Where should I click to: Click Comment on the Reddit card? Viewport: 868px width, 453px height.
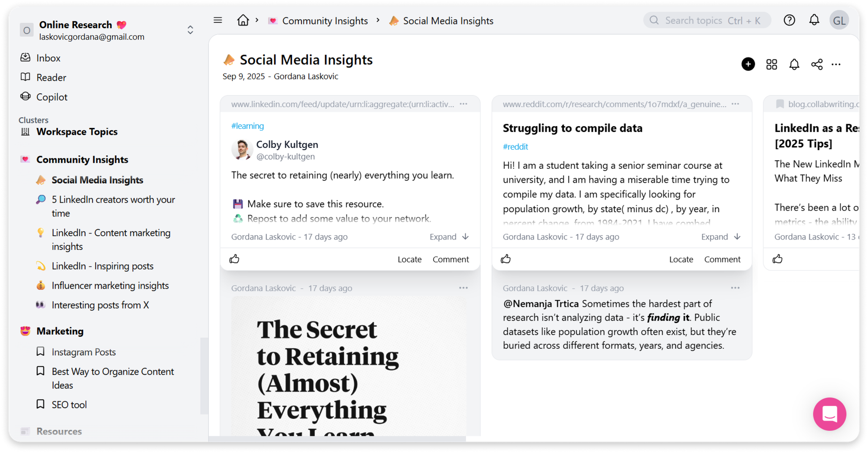[x=722, y=259]
